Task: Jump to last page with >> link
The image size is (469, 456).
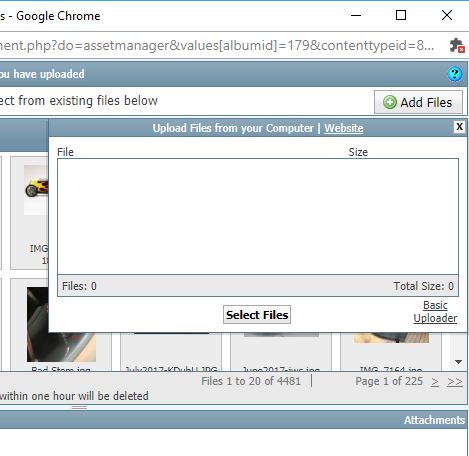Action: coord(454,382)
